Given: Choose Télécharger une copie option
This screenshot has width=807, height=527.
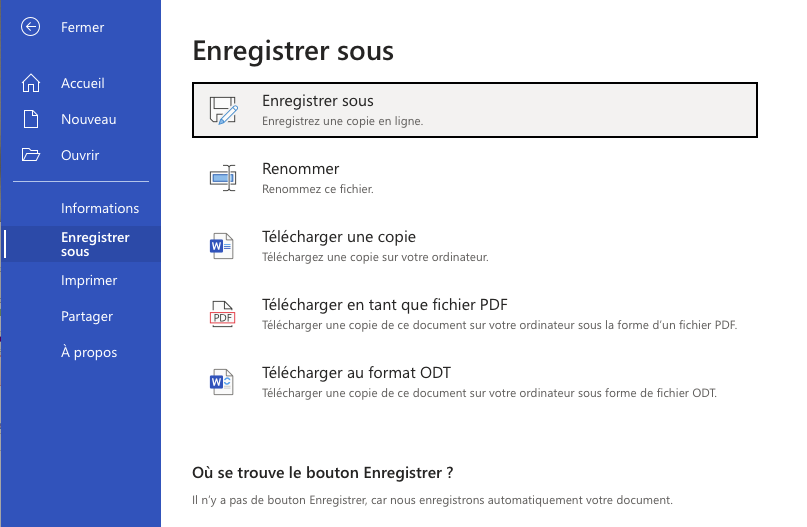Looking at the screenshot, I should (475, 246).
